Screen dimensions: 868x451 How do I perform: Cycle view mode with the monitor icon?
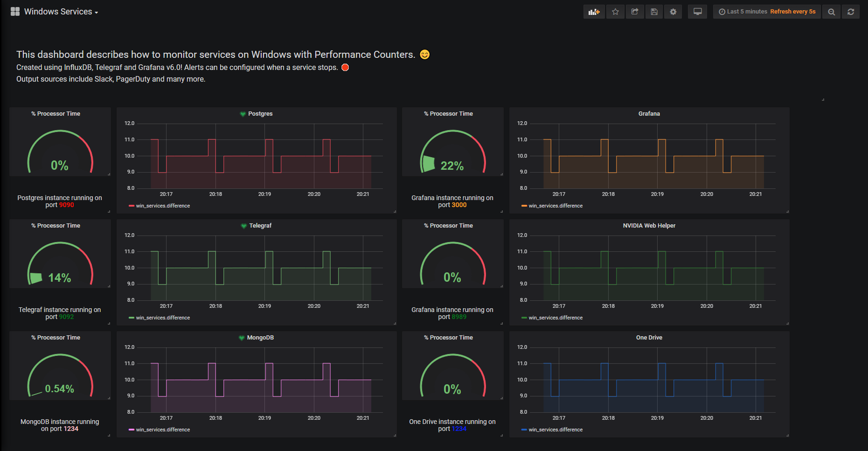pyautogui.click(x=697, y=12)
